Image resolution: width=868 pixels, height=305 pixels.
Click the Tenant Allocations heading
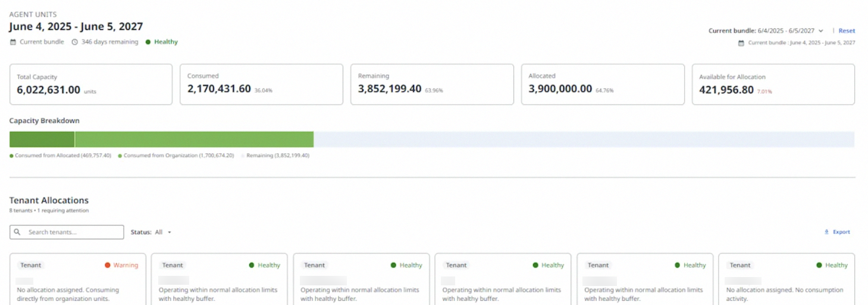click(x=49, y=200)
